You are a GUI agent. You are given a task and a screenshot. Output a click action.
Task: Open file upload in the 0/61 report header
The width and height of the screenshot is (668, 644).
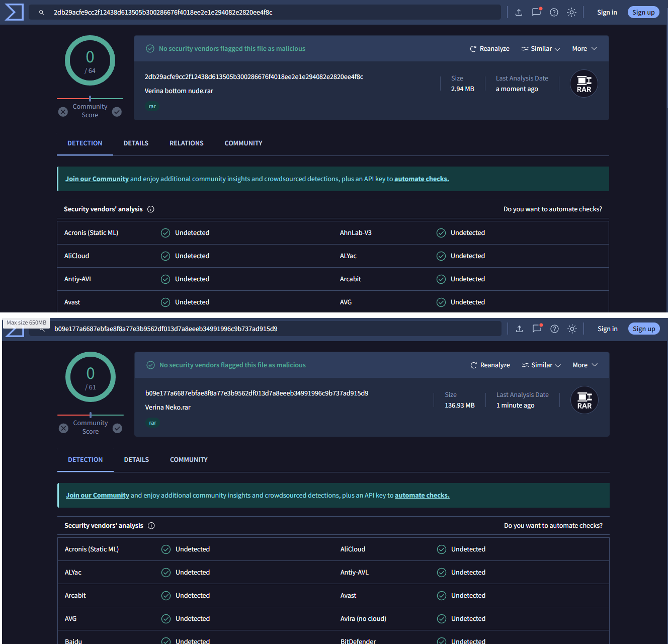point(519,329)
